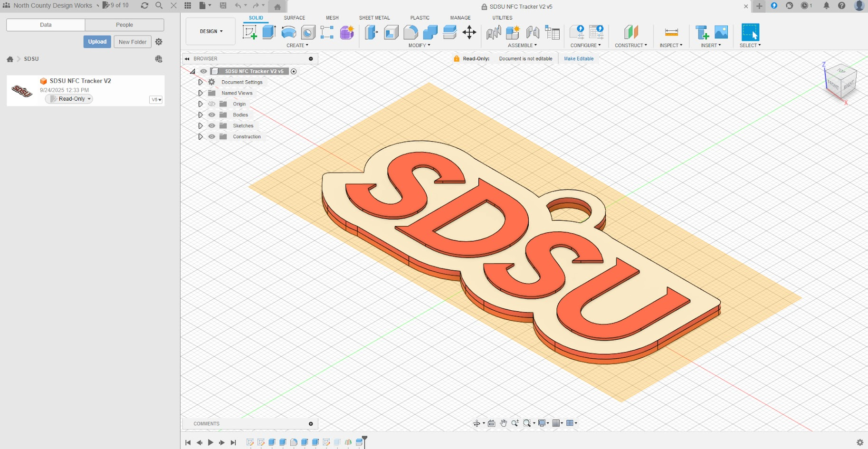Toggle Sketches folder visibility eye

tap(212, 126)
